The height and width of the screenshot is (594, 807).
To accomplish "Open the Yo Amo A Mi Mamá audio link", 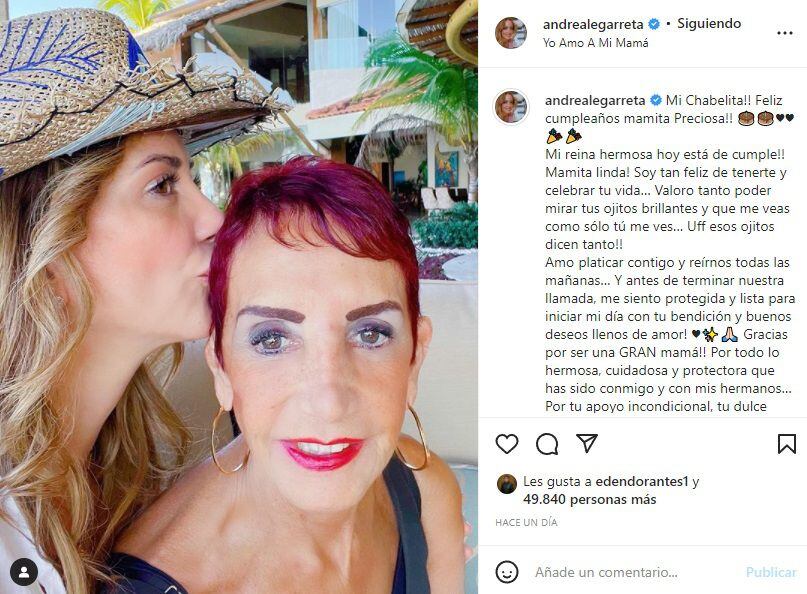I will coord(595,43).
